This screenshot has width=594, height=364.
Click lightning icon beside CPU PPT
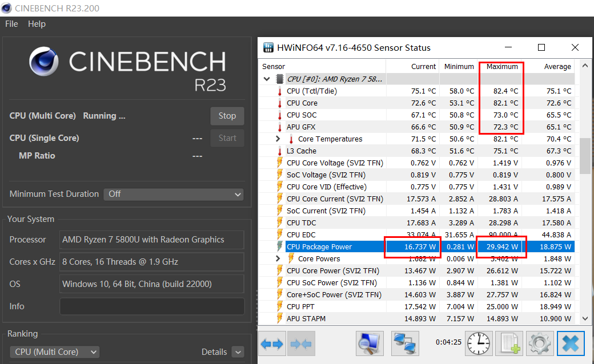click(x=279, y=306)
